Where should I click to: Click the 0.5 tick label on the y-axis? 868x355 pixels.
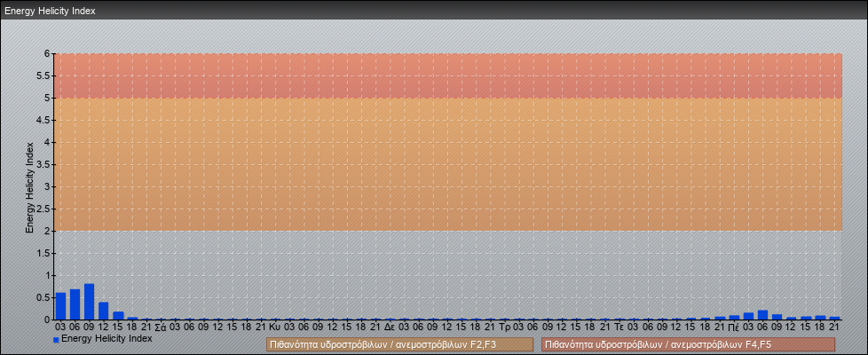(x=44, y=297)
